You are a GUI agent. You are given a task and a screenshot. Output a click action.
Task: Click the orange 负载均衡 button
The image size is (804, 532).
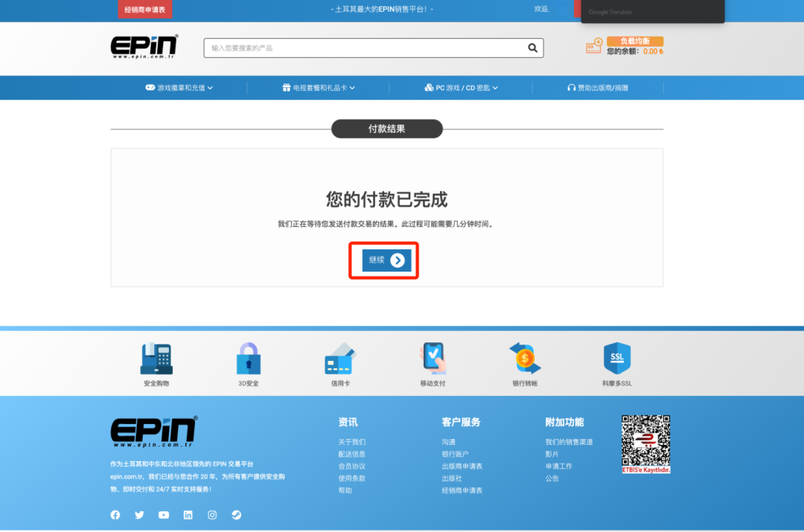[635, 41]
